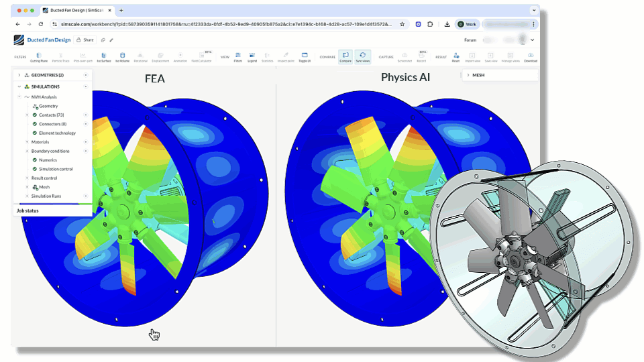Select the Iso Volume filter

[121, 57]
